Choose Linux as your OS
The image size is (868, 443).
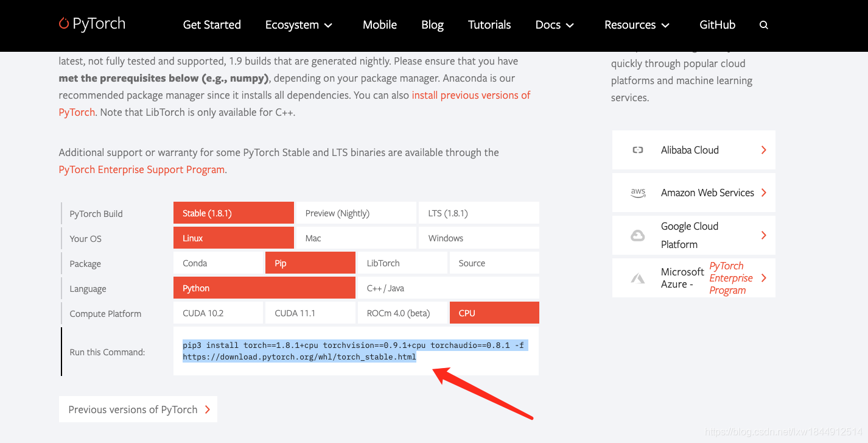click(x=234, y=238)
